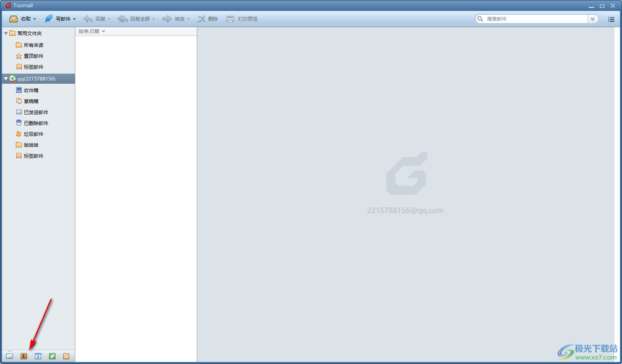Open 标签邮件 under the qq account
Image resolution: width=622 pixels, height=364 pixels.
(30, 156)
